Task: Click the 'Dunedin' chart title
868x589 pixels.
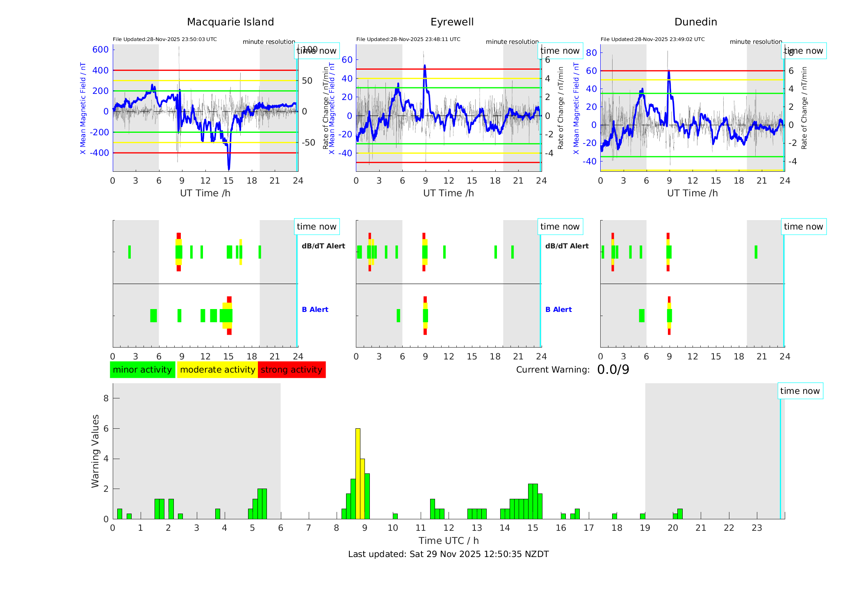Action: pyautogui.click(x=695, y=22)
